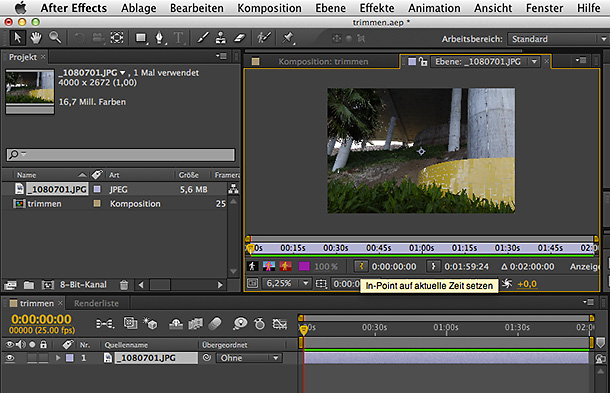The width and height of the screenshot is (610, 393).
Task: Create a new folder in Projekt panel
Action: tap(29, 285)
